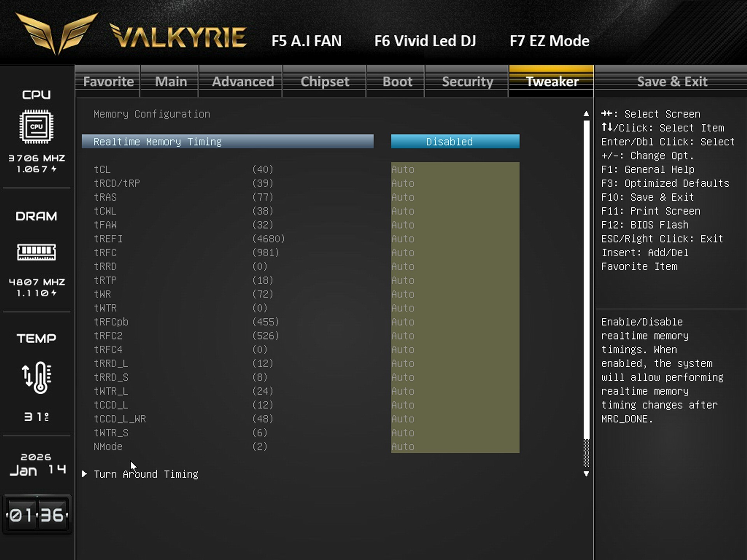
Task: Open F5 A.I FAN settings
Action: (306, 41)
